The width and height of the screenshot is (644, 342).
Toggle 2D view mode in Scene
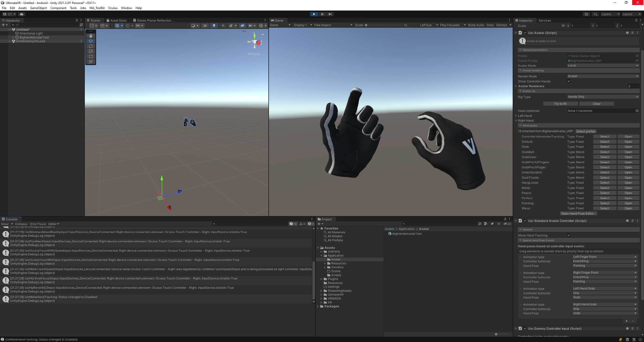pos(205,26)
